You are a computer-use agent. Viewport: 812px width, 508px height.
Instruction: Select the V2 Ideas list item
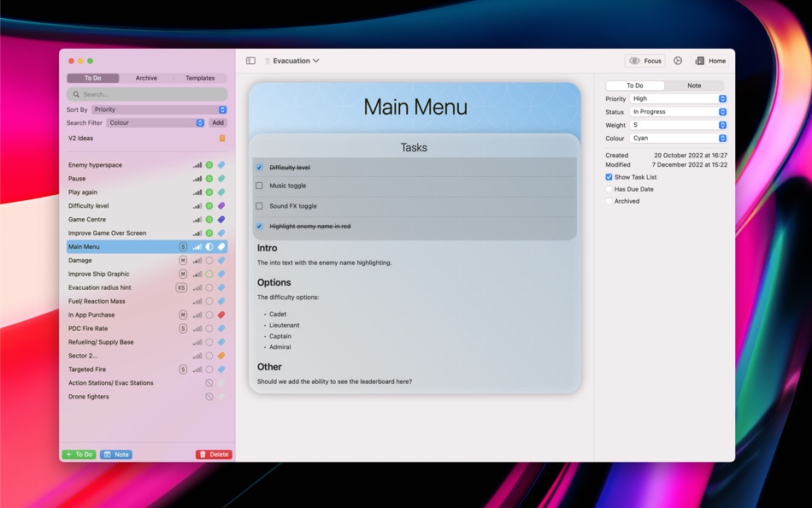[x=147, y=139]
